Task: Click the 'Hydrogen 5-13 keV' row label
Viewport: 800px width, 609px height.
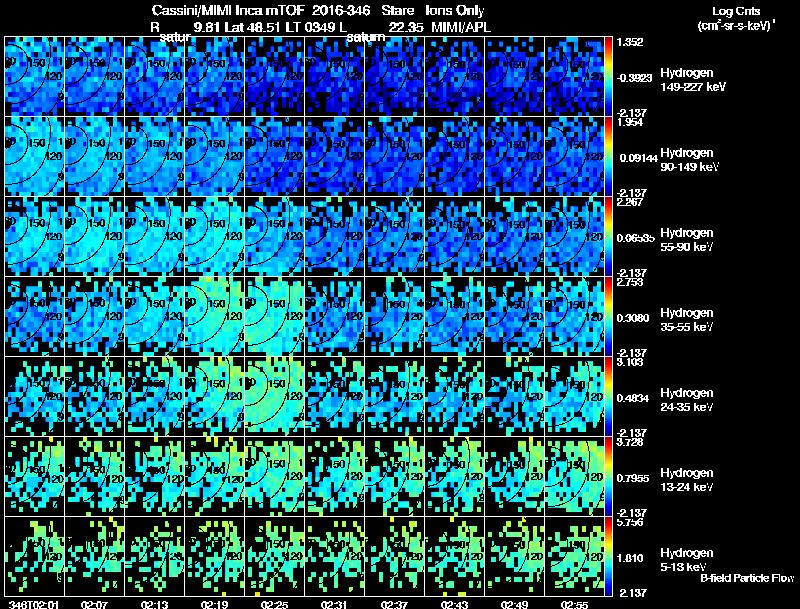Action: click(687, 560)
